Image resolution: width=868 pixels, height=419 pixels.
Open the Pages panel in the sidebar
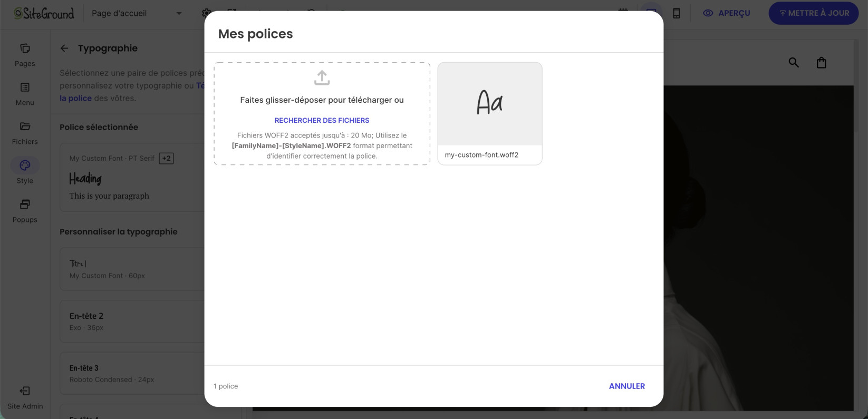click(x=25, y=55)
